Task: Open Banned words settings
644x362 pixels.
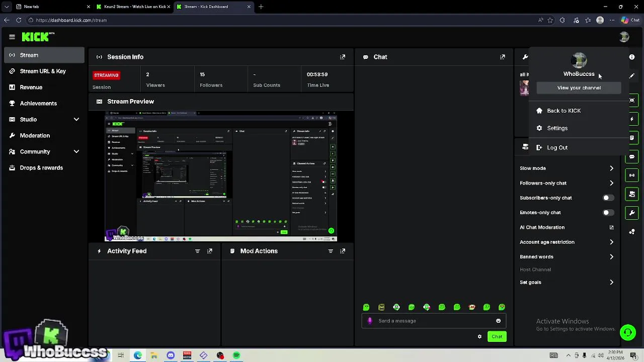Action: coord(567,256)
